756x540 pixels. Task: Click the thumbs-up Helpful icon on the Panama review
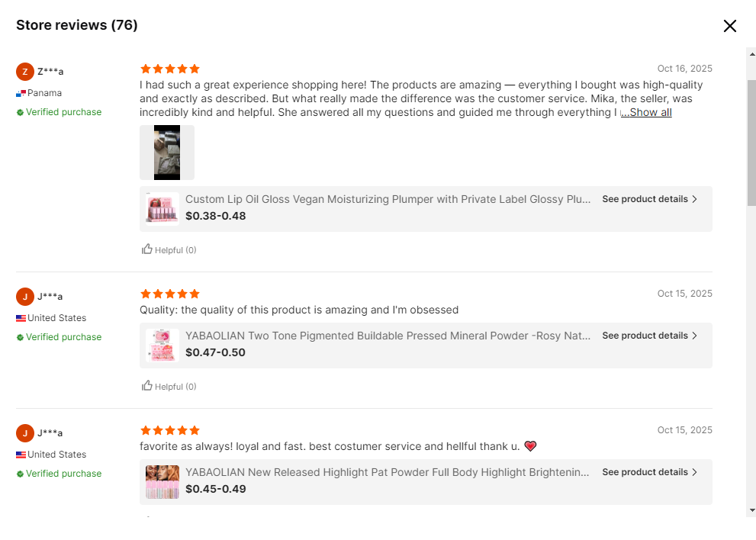click(x=147, y=249)
